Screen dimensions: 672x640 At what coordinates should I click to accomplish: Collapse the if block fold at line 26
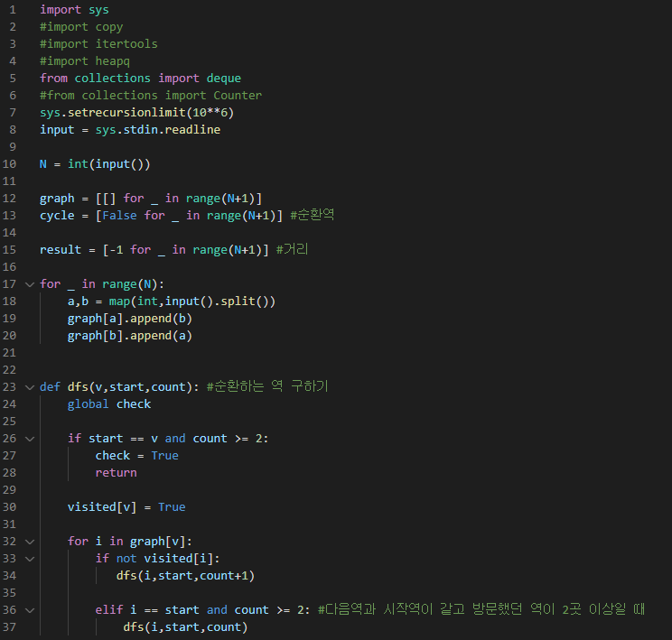coord(30,439)
